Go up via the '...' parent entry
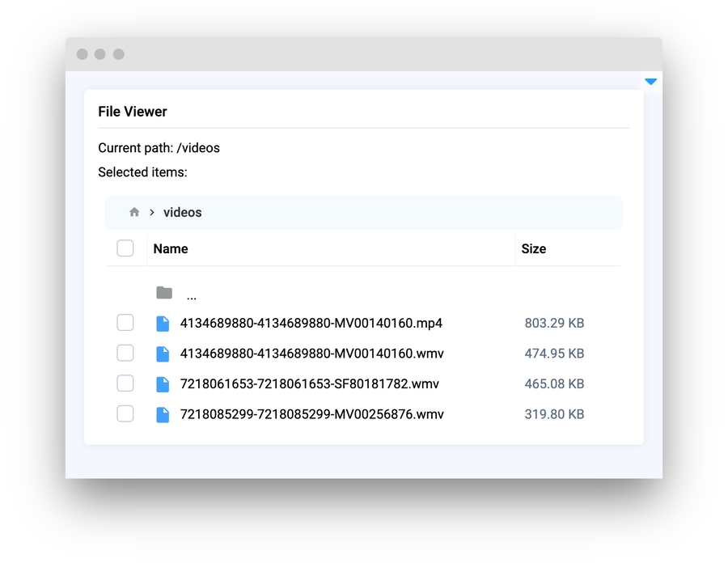Viewport: 728px width, 572px height. click(191, 294)
